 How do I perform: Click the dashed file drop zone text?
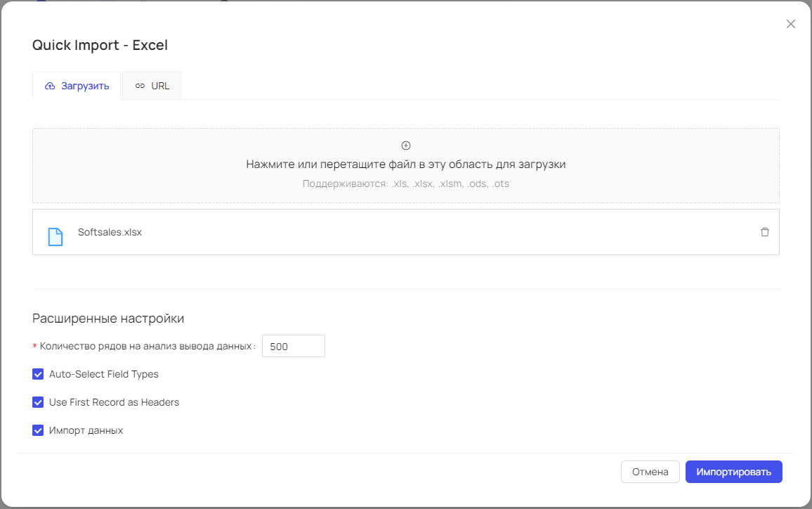405,165
